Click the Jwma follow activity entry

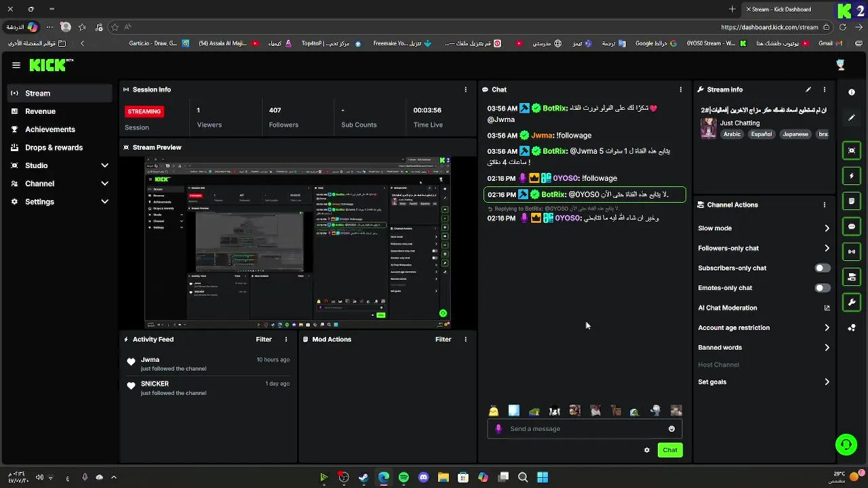tap(208, 364)
